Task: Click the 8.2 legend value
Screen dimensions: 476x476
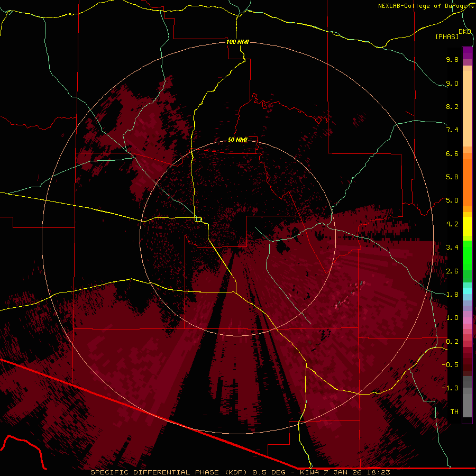Action: pyautogui.click(x=452, y=106)
